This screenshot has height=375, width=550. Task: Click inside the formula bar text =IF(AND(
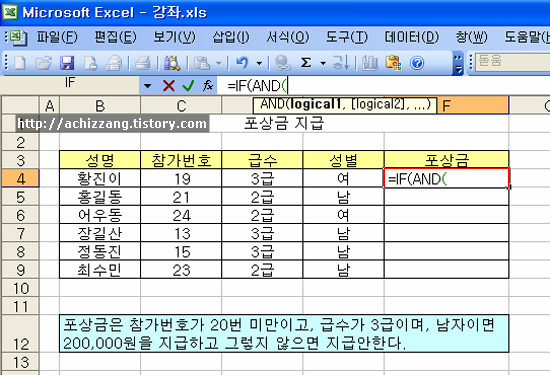[257, 86]
